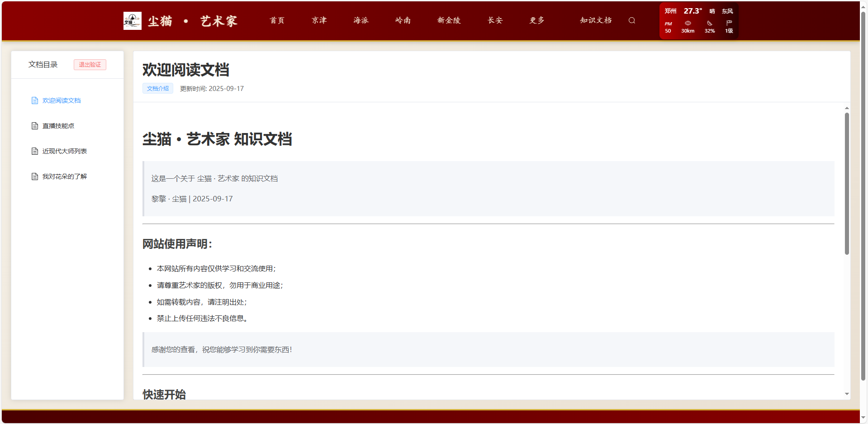The width and height of the screenshot is (868, 424).
Task: Open 我对花朵的了解 document in sidebar
Action: coord(64,176)
